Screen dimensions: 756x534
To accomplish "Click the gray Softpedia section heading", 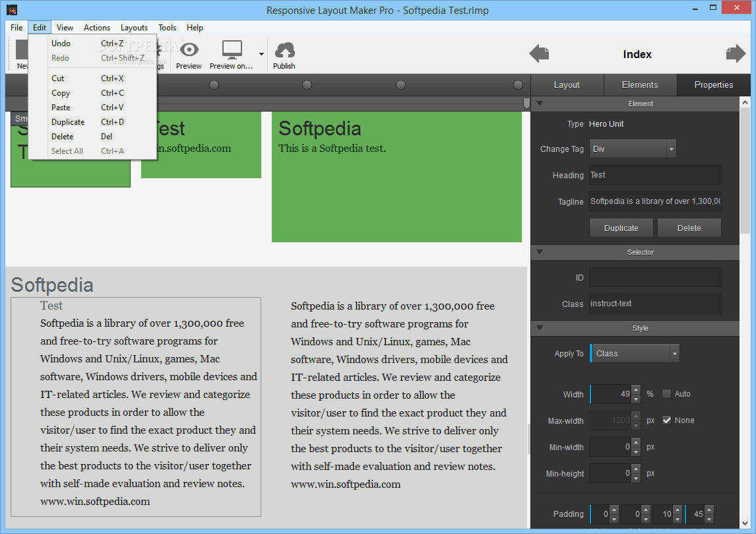I will click(x=52, y=284).
